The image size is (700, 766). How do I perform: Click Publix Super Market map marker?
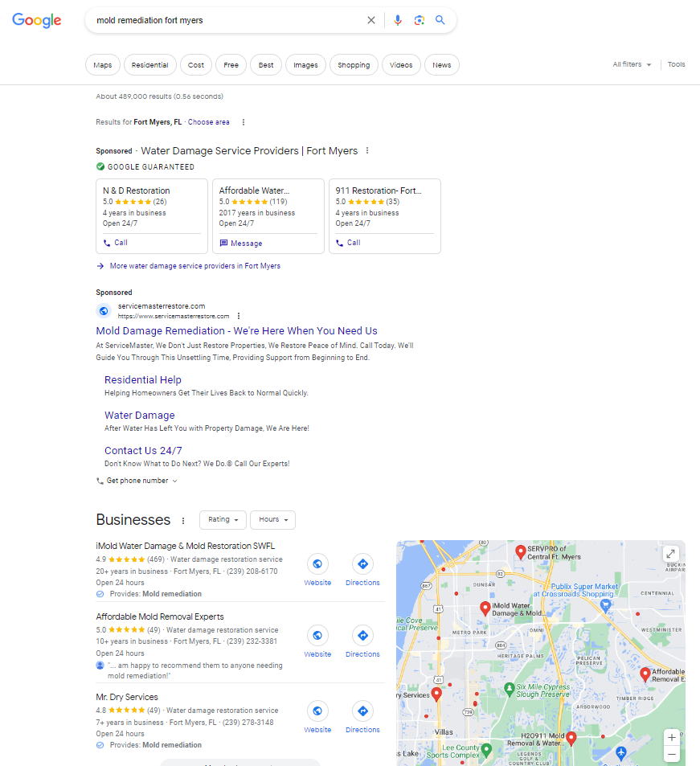(x=605, y=606)
